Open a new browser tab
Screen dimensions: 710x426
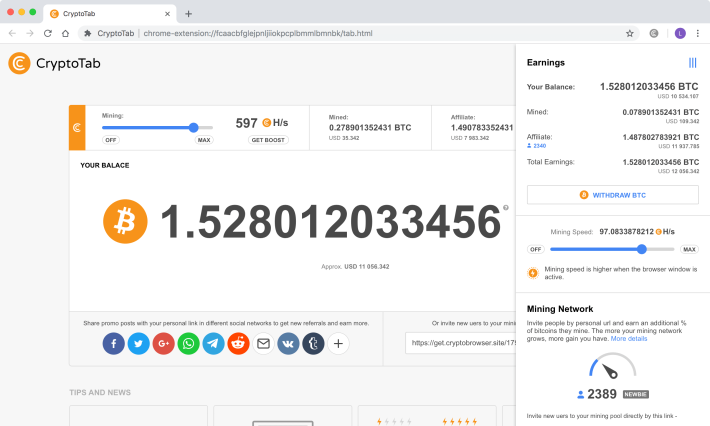(188, 14)
